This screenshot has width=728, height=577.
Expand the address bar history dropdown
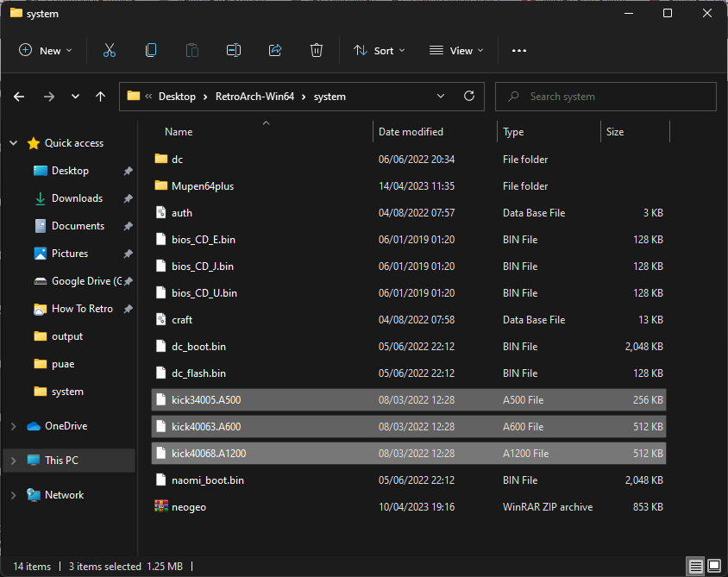tap(441, 96)
